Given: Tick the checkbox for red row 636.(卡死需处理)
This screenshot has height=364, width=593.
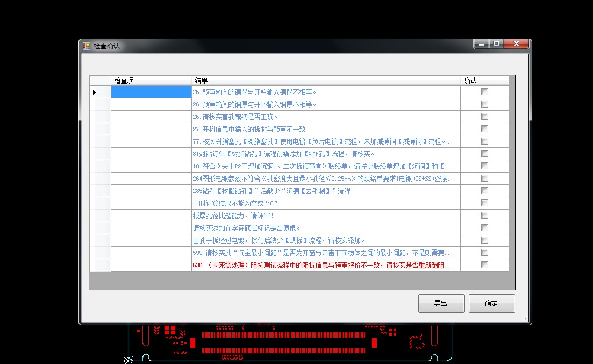Looking at the screenshot, I should coord(484,265).
